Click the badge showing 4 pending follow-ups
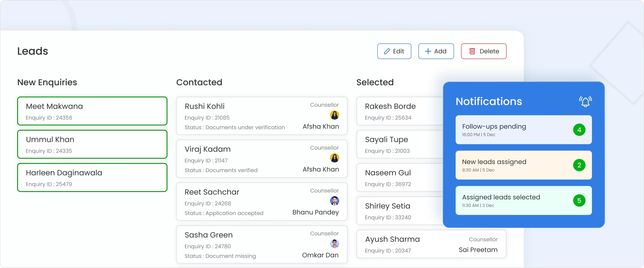This screenshot has width=644, height=268. (x=579, y=130)
